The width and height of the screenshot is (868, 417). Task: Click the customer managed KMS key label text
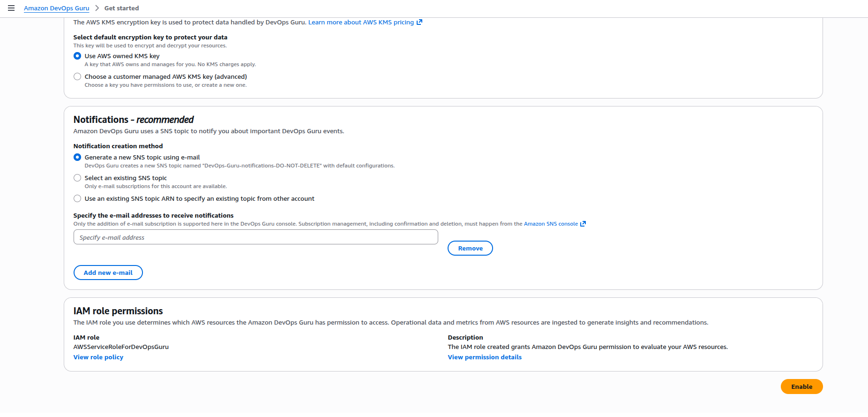(165, 76)
